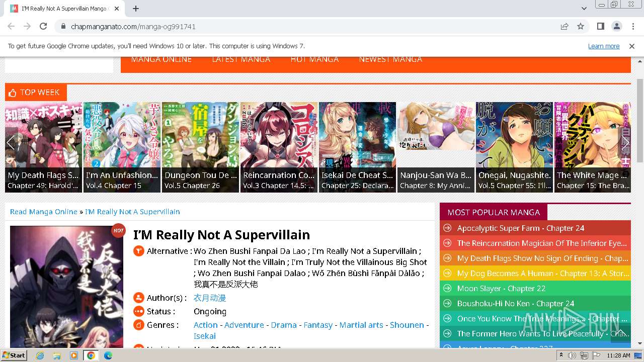The image size is (644, 362).
Task: Launch Internet Explorer from taskbar
Action: pos(40,355)
